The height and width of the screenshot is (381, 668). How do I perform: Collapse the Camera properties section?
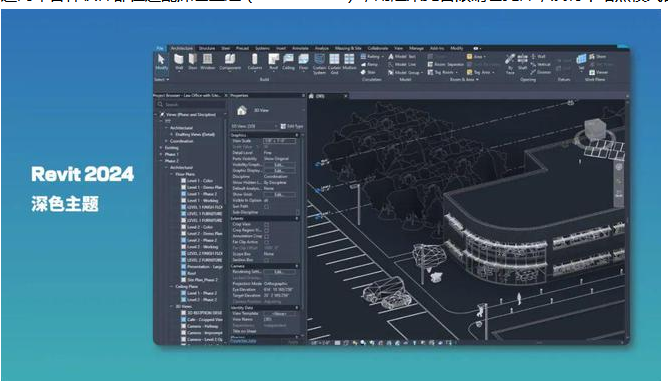[297, 266]
